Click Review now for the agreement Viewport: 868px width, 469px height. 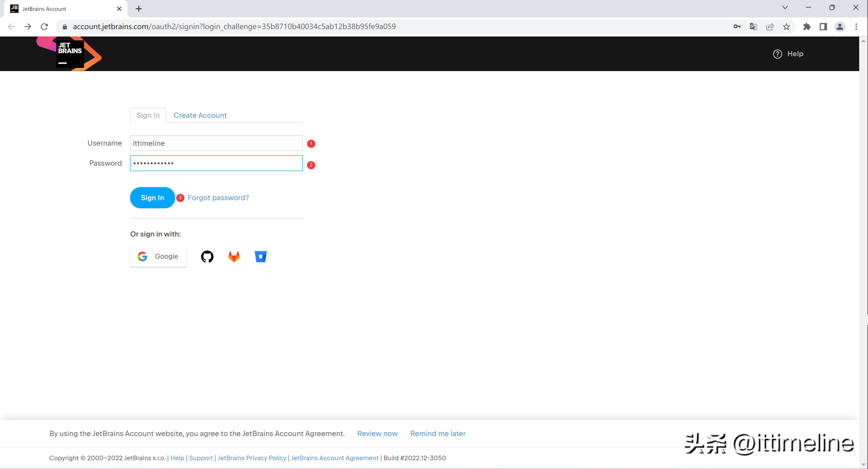click(377, 433)
